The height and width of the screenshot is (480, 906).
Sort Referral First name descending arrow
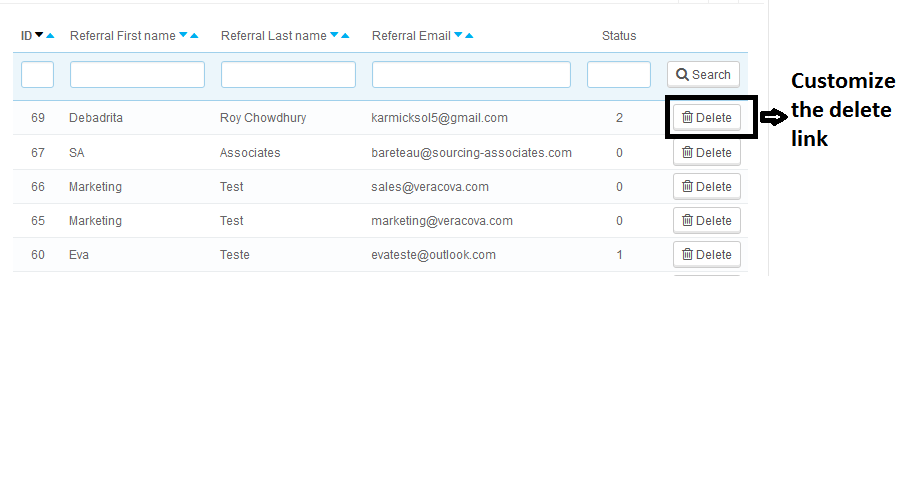point(183,35)
